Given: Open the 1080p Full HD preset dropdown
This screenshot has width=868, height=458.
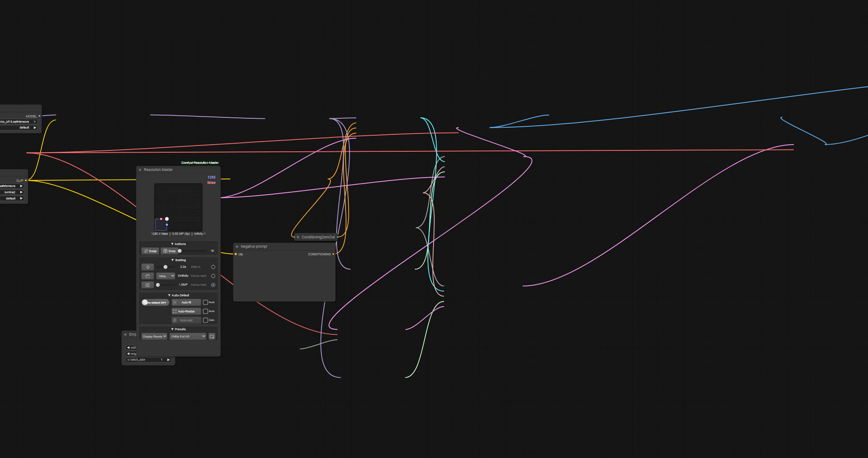Looking at the screenshot, I should pyautogui.click(x=188, y=337).
